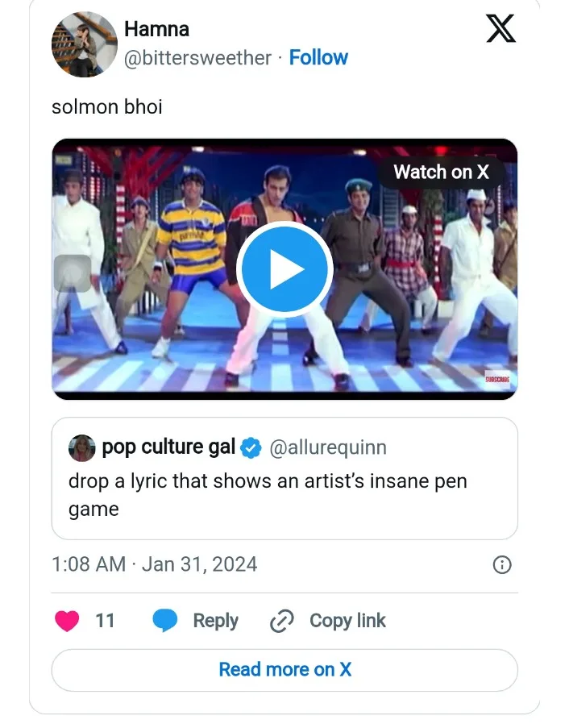Click the @bittersweether handle
This screenshot has height=728, width=569.
[197, 58]
